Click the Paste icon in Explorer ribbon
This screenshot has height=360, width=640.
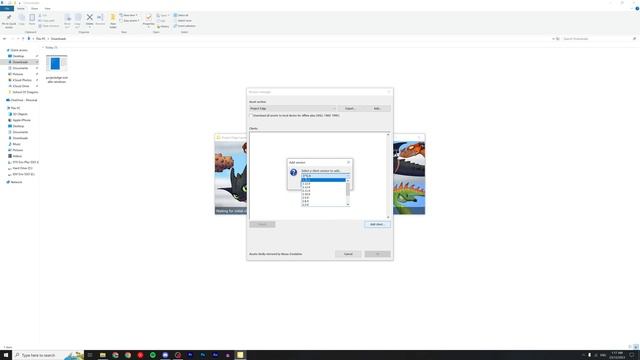coord(32,20)
